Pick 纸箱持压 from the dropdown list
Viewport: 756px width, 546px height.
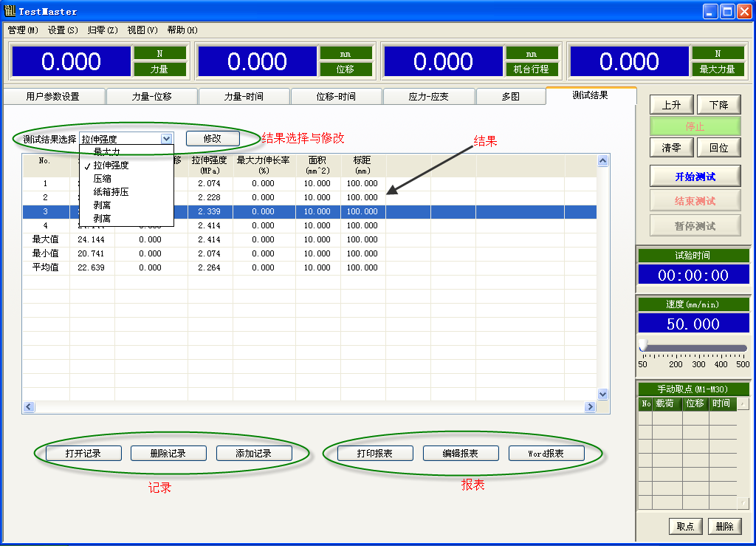click(x=111, y=192)
